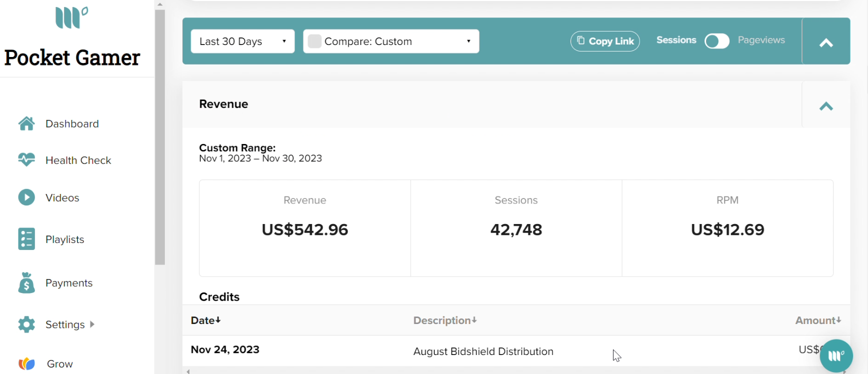Click the Videos play icon
Screen dimensions: 868x374
tap(26, 197)
